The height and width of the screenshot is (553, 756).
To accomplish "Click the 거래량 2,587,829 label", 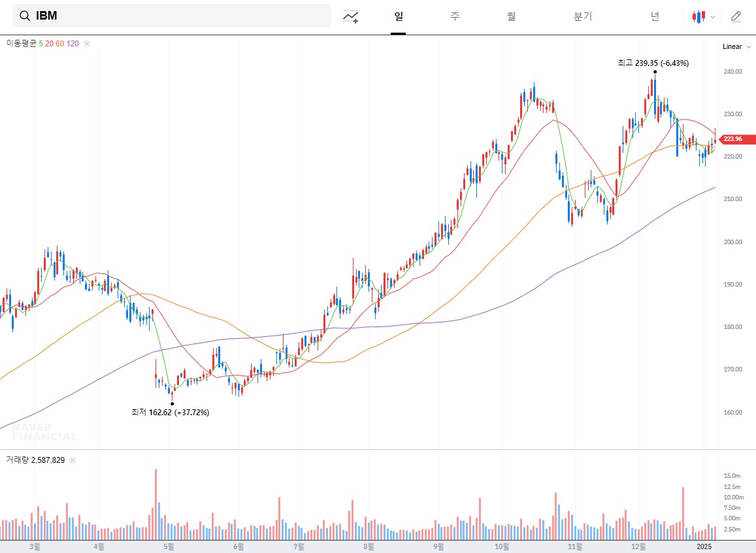I will click(x=35, y=460).
